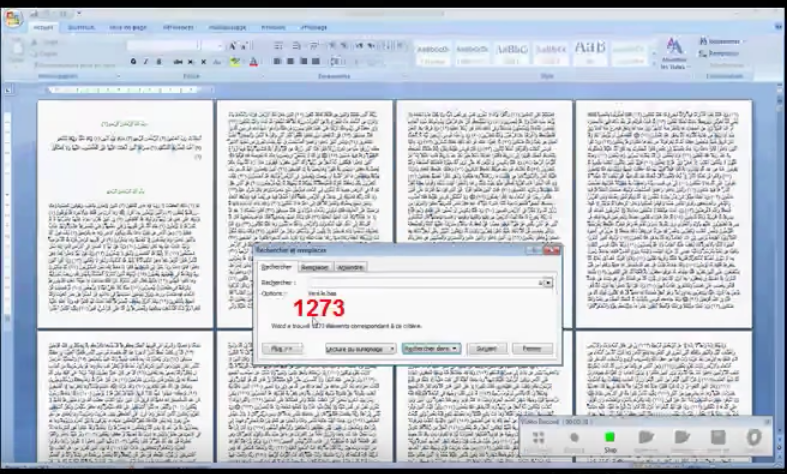The width and height of the screenshot is (787, 474).
Task: Apply the text highlight color
Action: click(234, 62)
